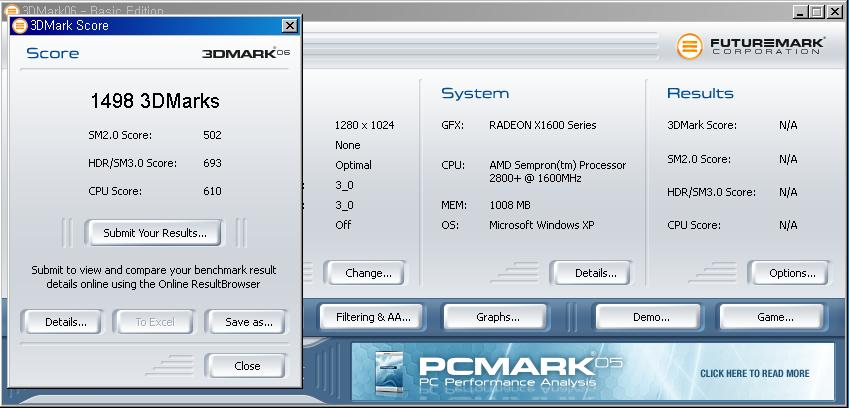Click the CLICK HERE TO READ MORE link
This screenshot has width=849, height=408.
[754, 373]
